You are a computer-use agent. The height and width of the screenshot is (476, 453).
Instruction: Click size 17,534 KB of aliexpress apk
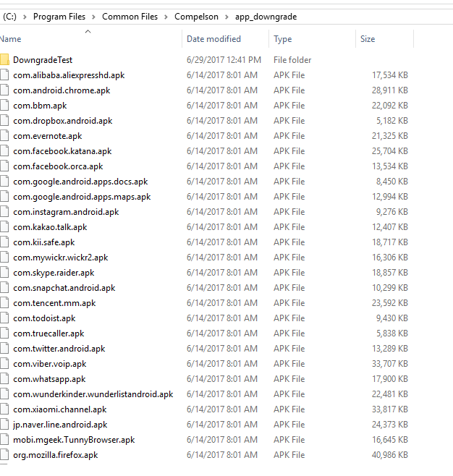point(390,75)
